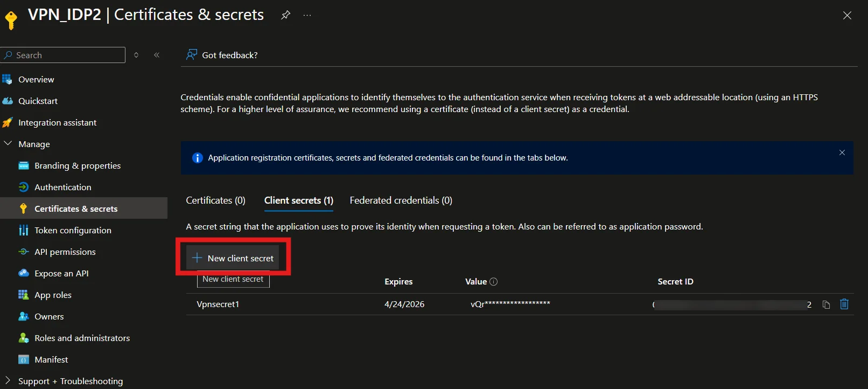Switch to Federated credentials (0) tab
Screen dimensions: 868x389
point(401,200)
